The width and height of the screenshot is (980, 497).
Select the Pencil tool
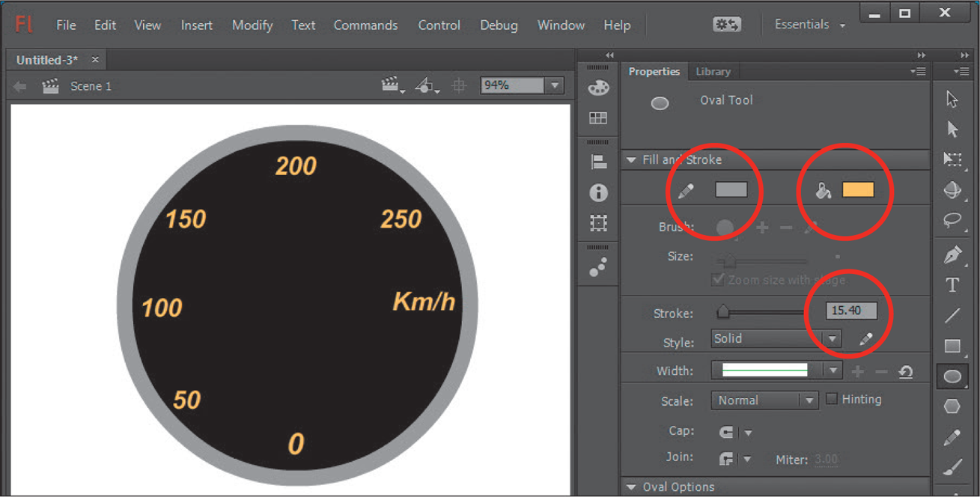coord(952,437)
